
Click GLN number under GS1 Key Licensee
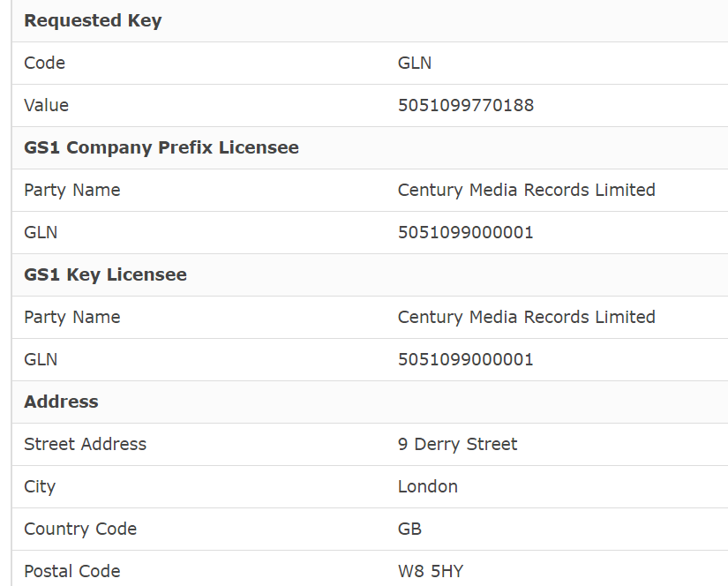pyautogui.click(x=466, y=360)
